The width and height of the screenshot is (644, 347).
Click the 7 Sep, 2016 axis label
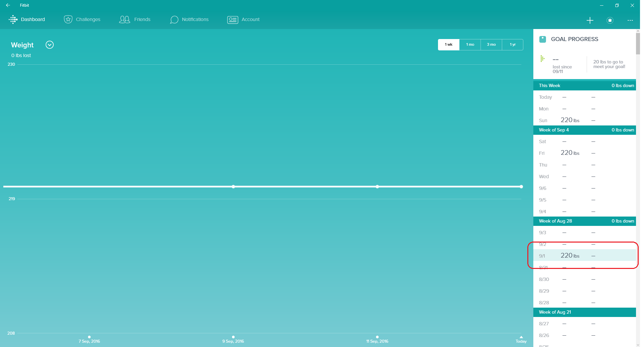[x=89, y=341]
